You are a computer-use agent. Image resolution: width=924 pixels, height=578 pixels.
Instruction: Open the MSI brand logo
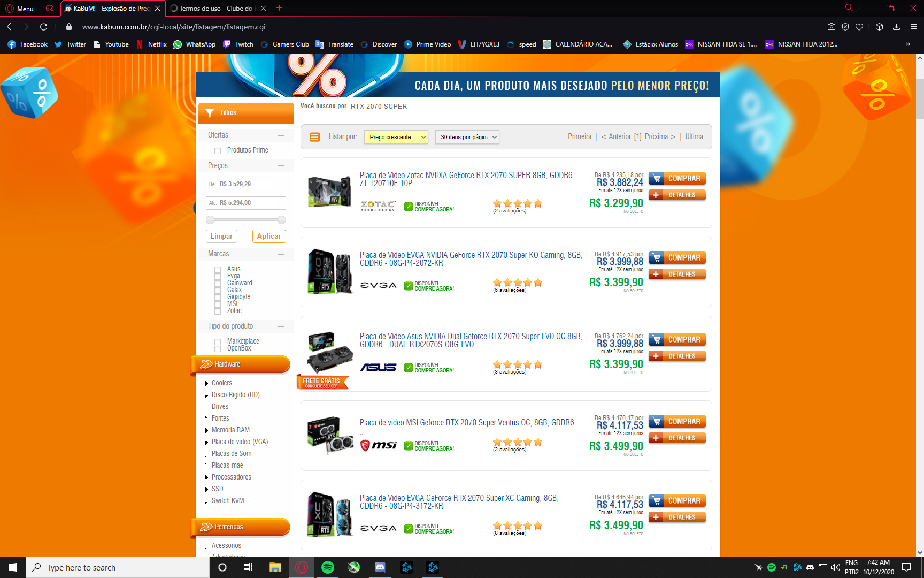pos(378,445)
